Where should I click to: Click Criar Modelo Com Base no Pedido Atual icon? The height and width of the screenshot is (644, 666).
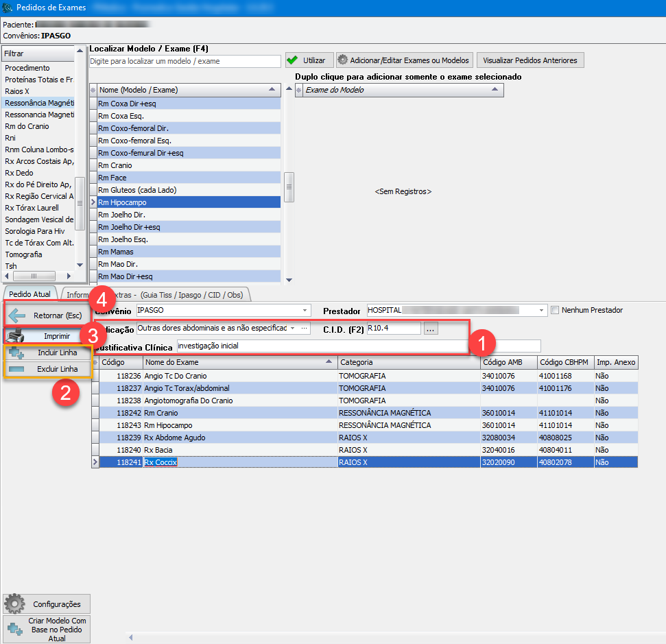point(15,629)
